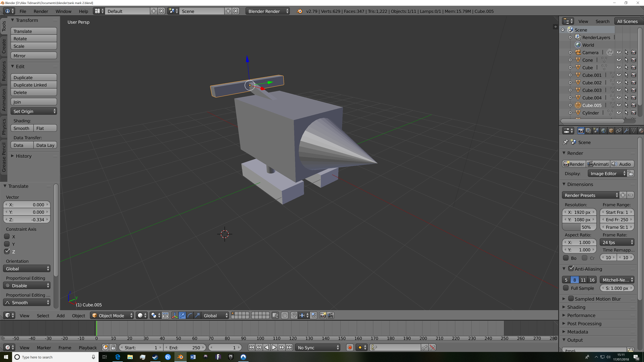The width and height of the screenshot is (644, 362).
Task: Click the OpenGL render animation clapper icon
Action: tap(331, 316)
